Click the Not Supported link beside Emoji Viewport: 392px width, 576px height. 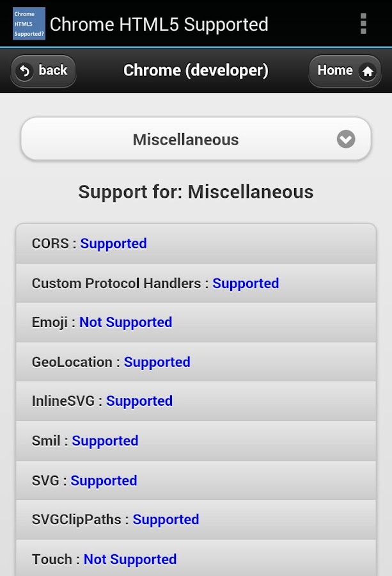[125, 323]
